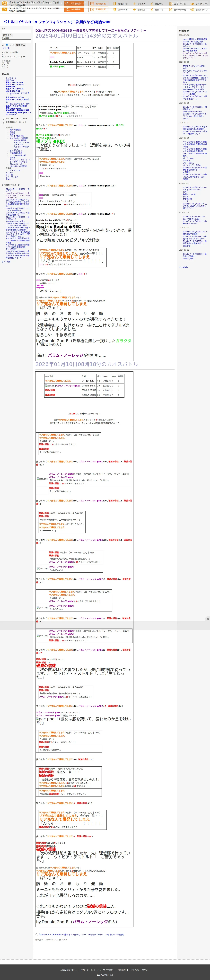Open 初めての方へ in the menu

pos(11,80)
